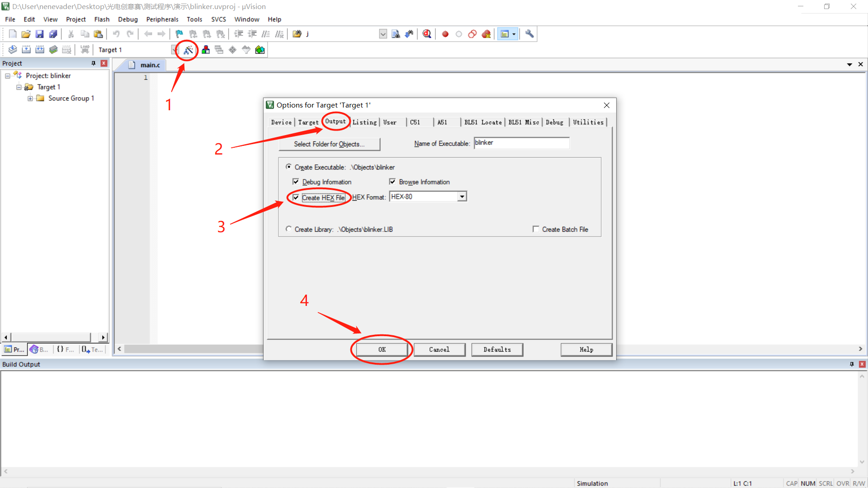This screenshot has width=868, height=488.
Task: Click the Select Software Packs icon
Action: (x=246, y=50)
